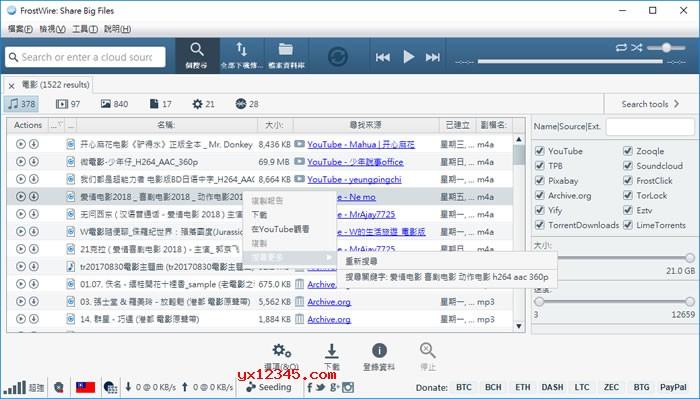Skip to next track

(x=433, y=57)
